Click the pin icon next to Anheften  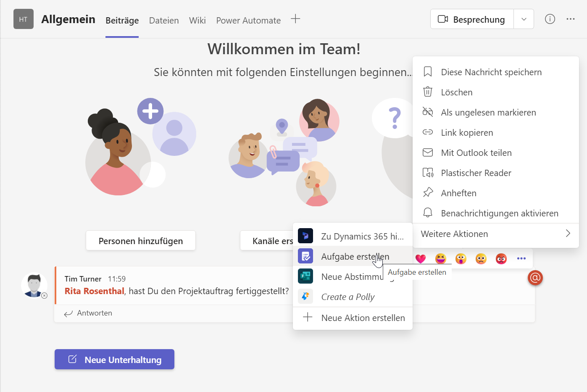[428, 192]
